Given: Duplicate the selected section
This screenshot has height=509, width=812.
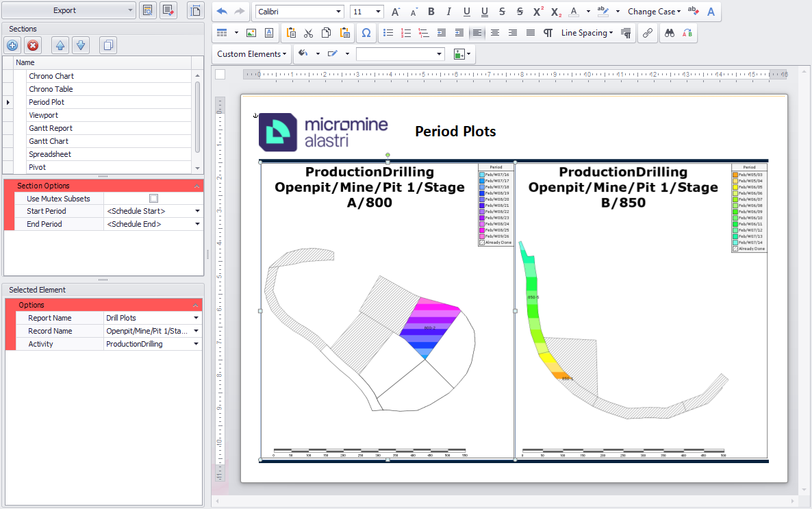Looking at the screenshot, I should (107, 46).
